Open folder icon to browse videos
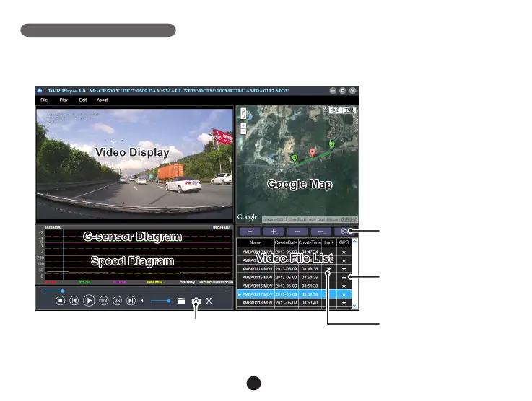 tap(182, 301)
